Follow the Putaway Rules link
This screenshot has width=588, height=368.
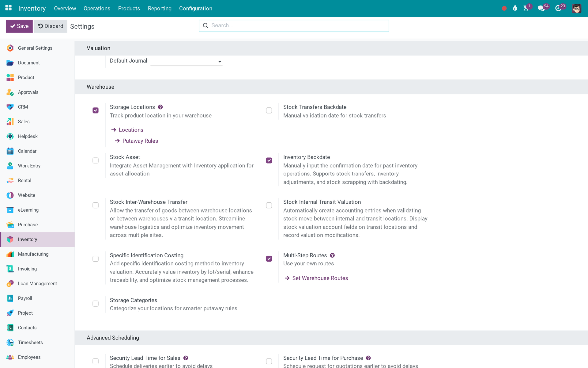pyautogui.click(x=137, y=141)
